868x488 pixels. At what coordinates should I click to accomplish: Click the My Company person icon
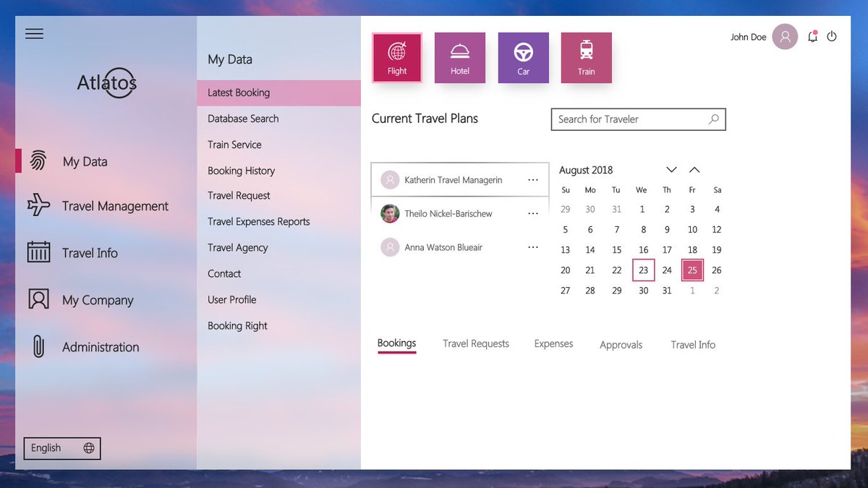38,299
